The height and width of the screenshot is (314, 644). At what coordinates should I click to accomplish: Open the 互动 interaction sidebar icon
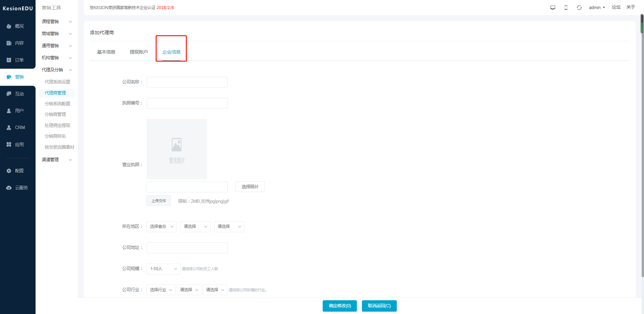coord(9,94)
